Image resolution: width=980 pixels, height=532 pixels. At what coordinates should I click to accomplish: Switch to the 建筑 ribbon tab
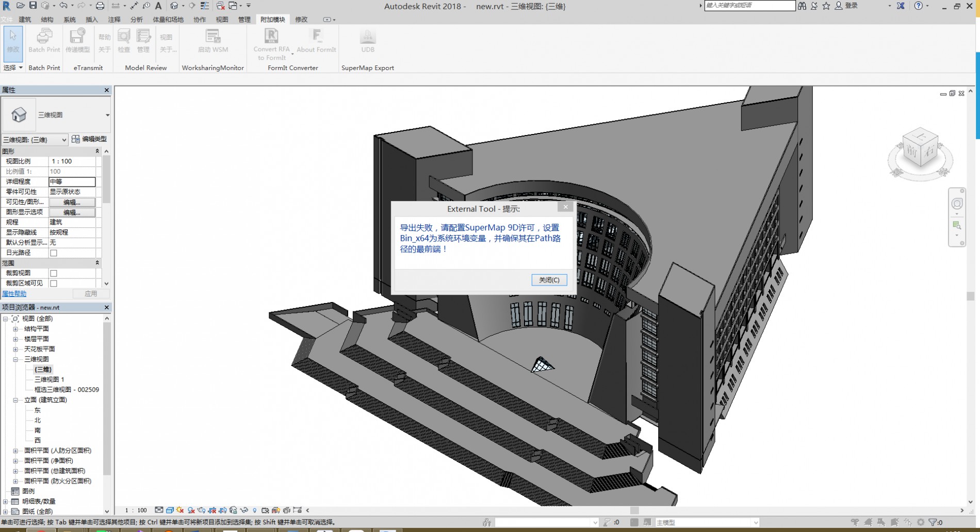coord(25,20)
